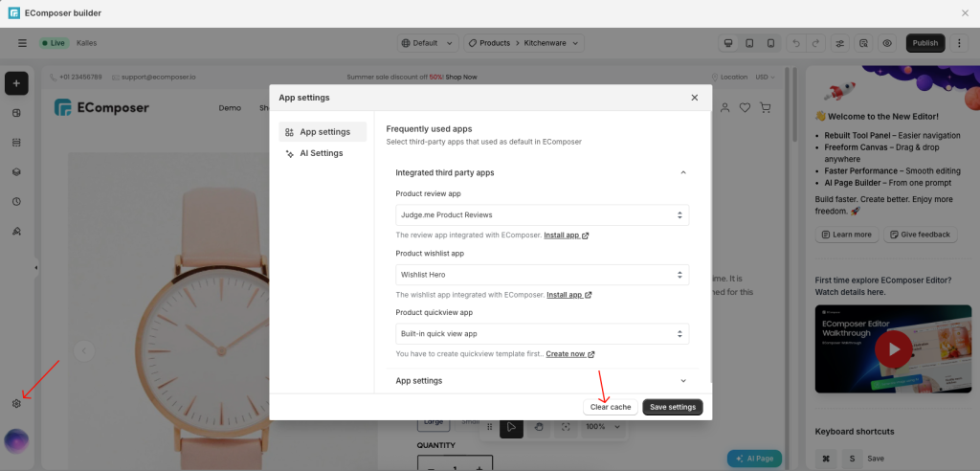
Task: Redo the last change
Action: click(815, 43)
